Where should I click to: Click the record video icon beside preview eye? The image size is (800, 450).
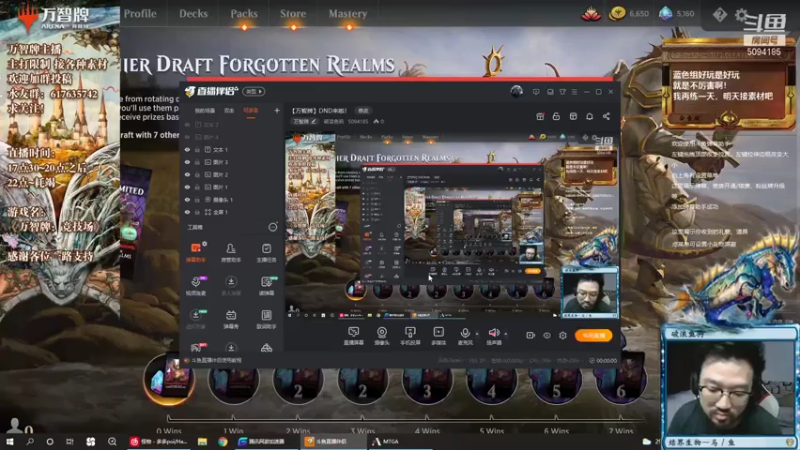[x=531, y=335]
